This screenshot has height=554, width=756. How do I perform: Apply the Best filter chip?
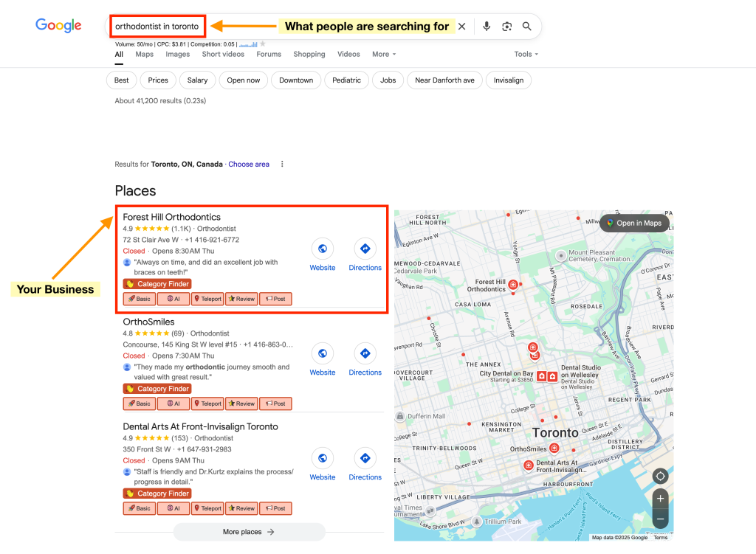tap(122, 80)
